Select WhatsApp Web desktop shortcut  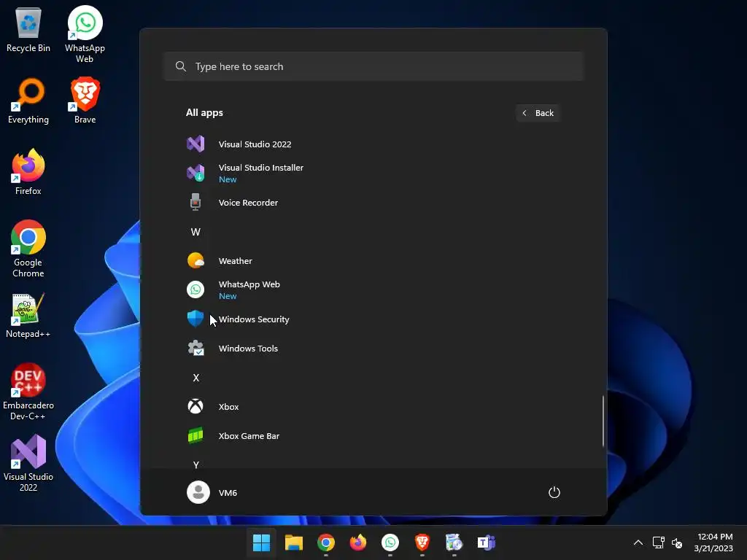(x=85, y=35)
